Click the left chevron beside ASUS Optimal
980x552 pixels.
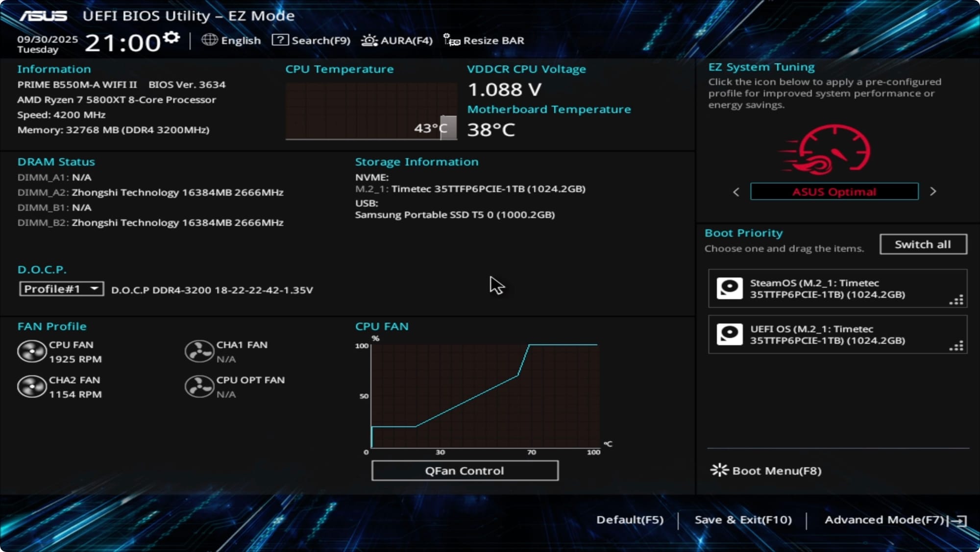coord(736,192)
